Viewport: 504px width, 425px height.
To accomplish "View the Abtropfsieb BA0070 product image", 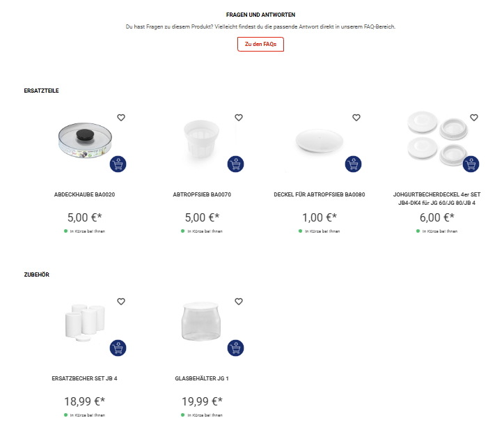I will pyautogui.click(x=202, y=139).
